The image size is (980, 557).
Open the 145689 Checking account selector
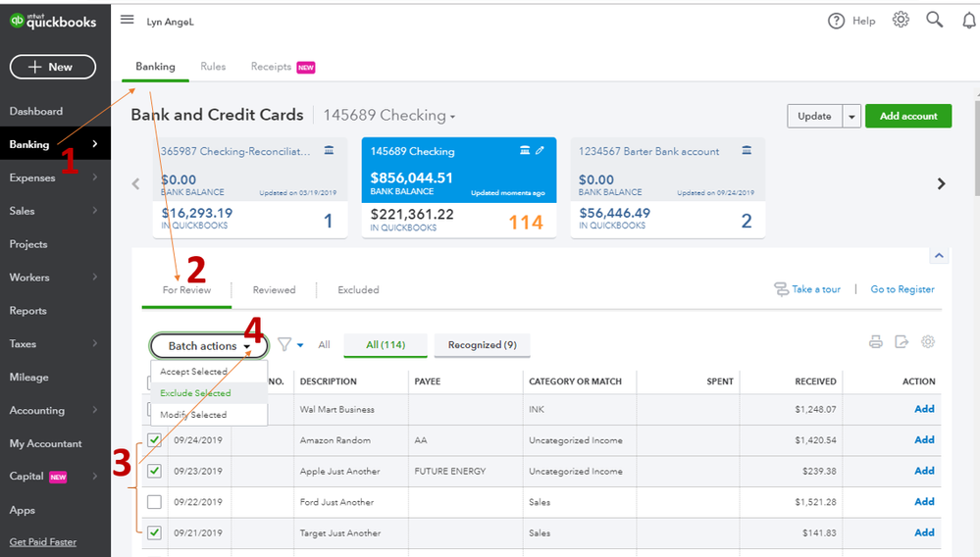click(x=389, y=116)
